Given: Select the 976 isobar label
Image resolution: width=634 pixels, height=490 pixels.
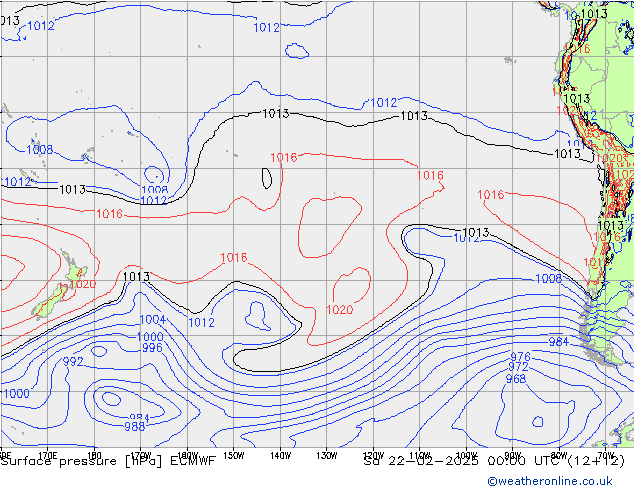Looking at the screenshot, I should point(520,357).
